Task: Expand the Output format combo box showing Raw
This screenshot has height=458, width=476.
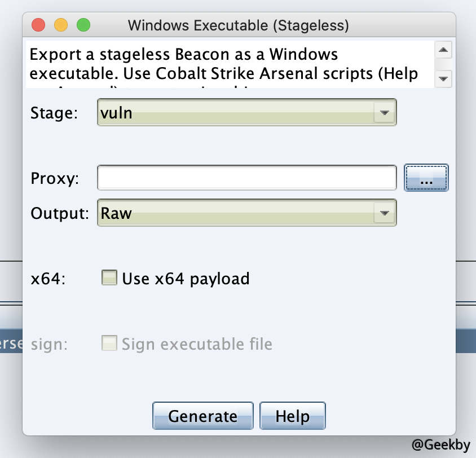Action: pos(237,213)
